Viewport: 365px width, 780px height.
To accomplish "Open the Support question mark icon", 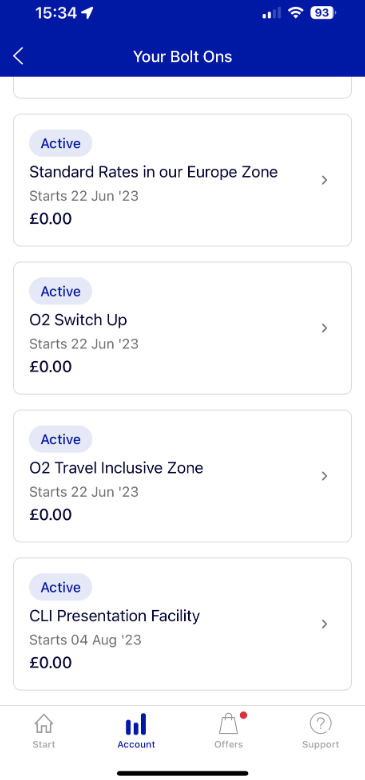I will click(321, 724).
